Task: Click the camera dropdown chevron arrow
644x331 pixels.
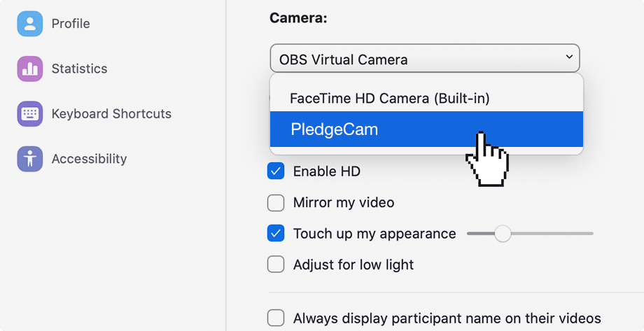Action: [569, 57]
